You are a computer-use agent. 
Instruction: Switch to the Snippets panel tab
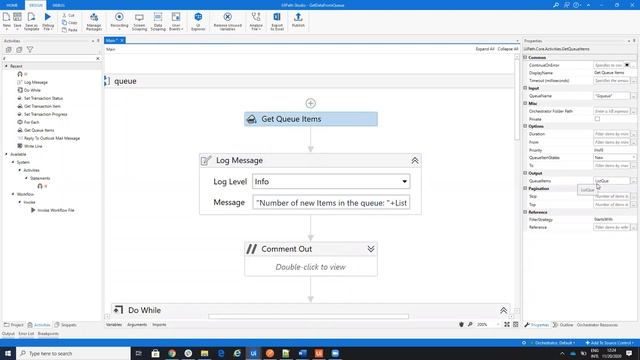pyautogui.click(x=65, y=325)
